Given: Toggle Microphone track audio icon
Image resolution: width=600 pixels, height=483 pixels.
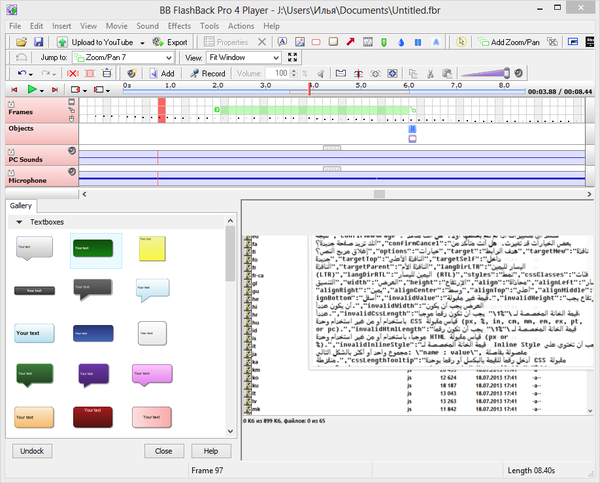Looking at the screenshot, I should click(x=72, y=172).
